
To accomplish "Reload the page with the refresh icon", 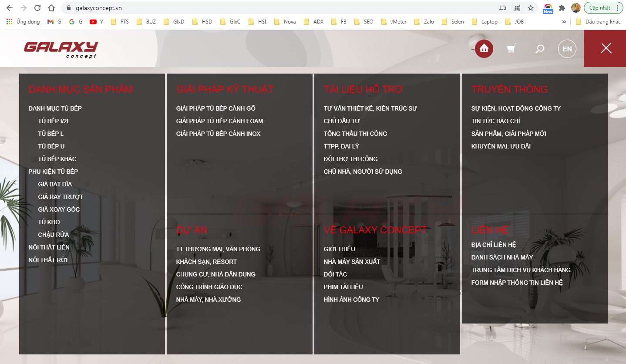I will point(37,8).
